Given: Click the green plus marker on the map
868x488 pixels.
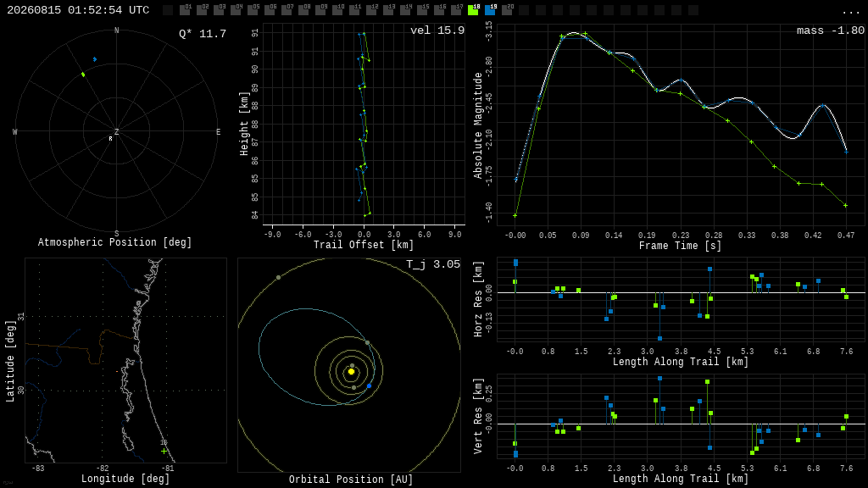Looking at the screenshot, I should [x=164, y=451].
